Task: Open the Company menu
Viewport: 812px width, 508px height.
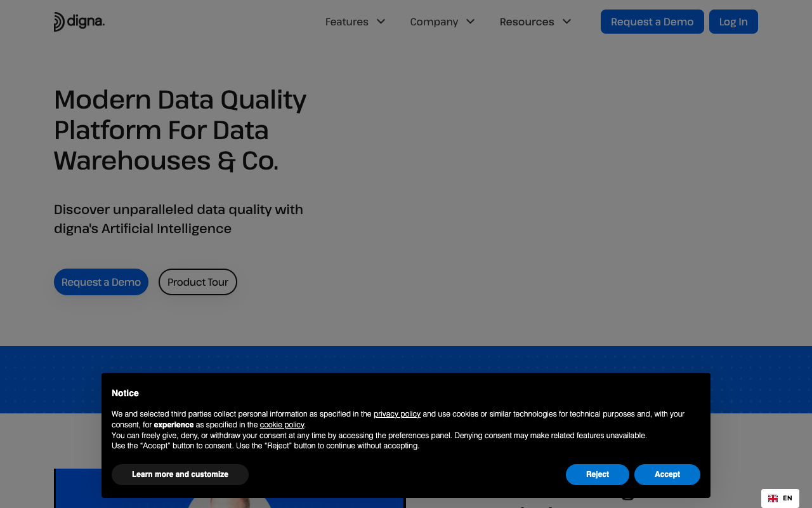Action: (x=434, y=22)
